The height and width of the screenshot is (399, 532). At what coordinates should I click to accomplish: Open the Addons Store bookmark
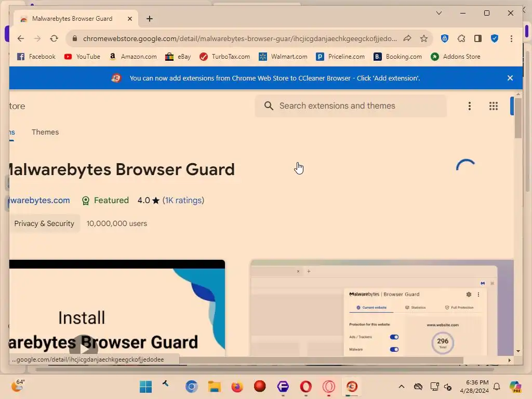[x=455, y=57]
